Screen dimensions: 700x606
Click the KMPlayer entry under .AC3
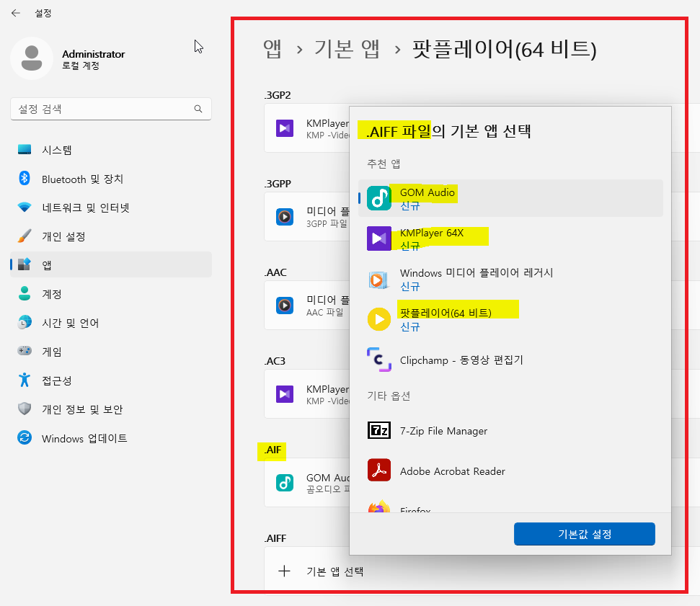tap(306, 394)
